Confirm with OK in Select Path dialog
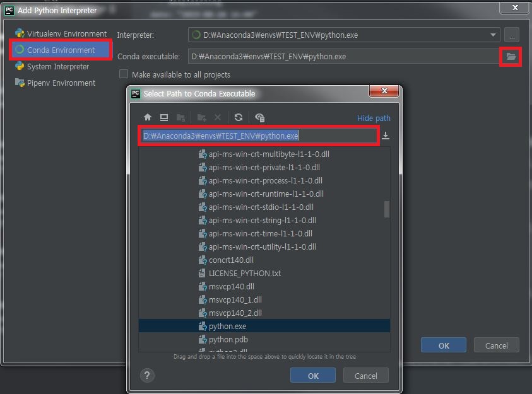 coord(313,375)
